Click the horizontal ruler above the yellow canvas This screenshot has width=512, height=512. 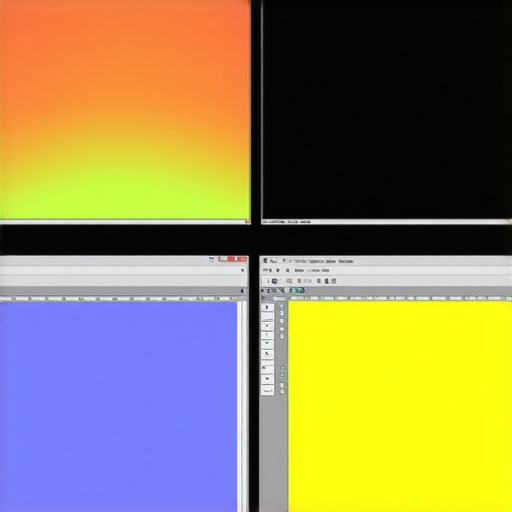[x=400, y=298]
